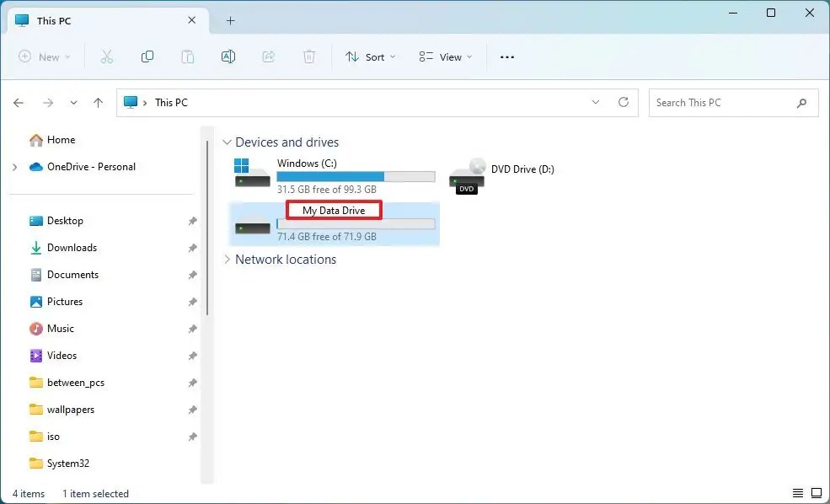Click the pin icon beside Videos
Screen dimensions: 830x504
click(x=193, y=357)
